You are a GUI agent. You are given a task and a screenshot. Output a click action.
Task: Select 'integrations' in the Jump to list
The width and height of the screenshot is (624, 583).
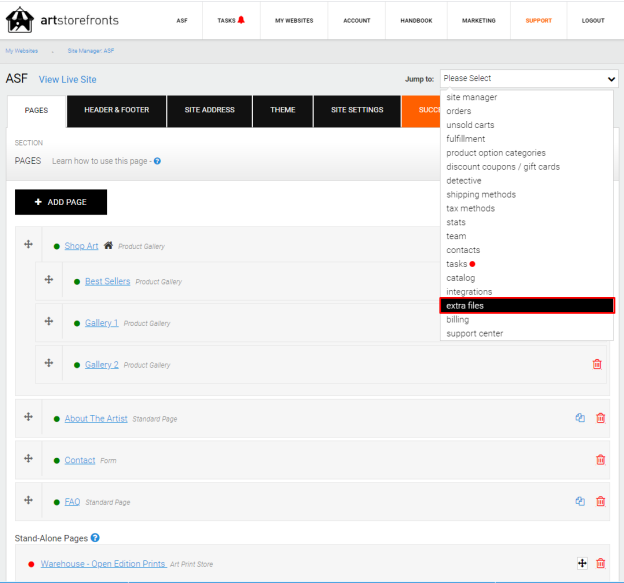click(526, 292)
